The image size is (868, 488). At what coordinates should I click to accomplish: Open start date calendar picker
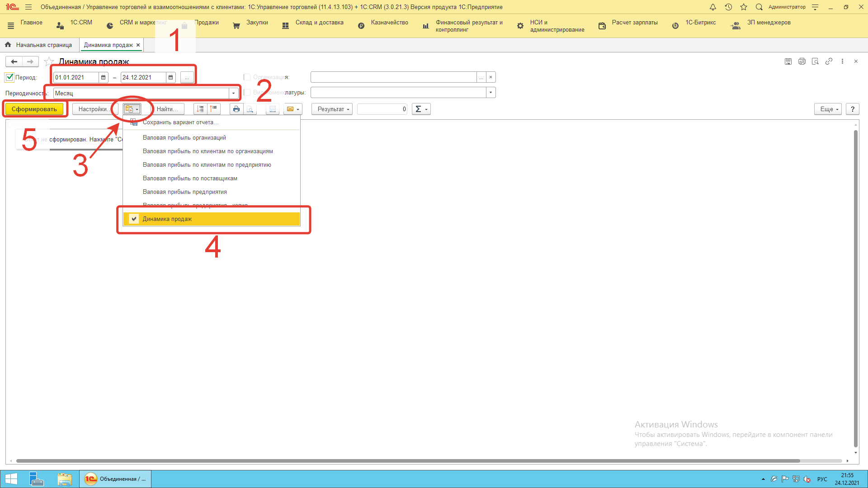point(103,77)
